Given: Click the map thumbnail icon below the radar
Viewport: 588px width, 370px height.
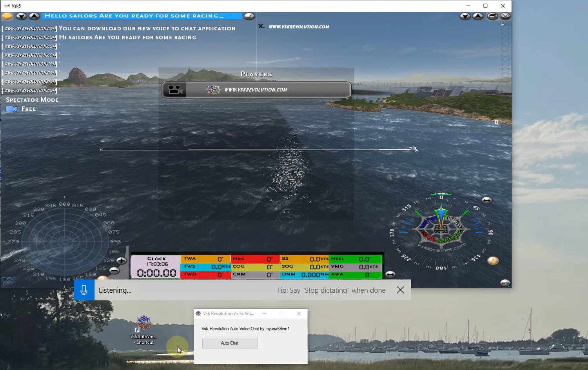Looking at the screenshot, I should 9,282.
